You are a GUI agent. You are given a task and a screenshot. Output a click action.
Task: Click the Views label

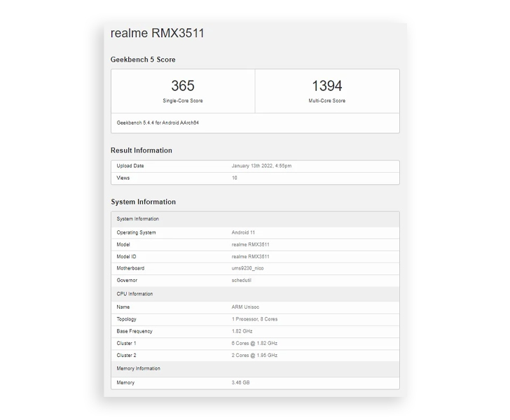click(x=123, y=178)
